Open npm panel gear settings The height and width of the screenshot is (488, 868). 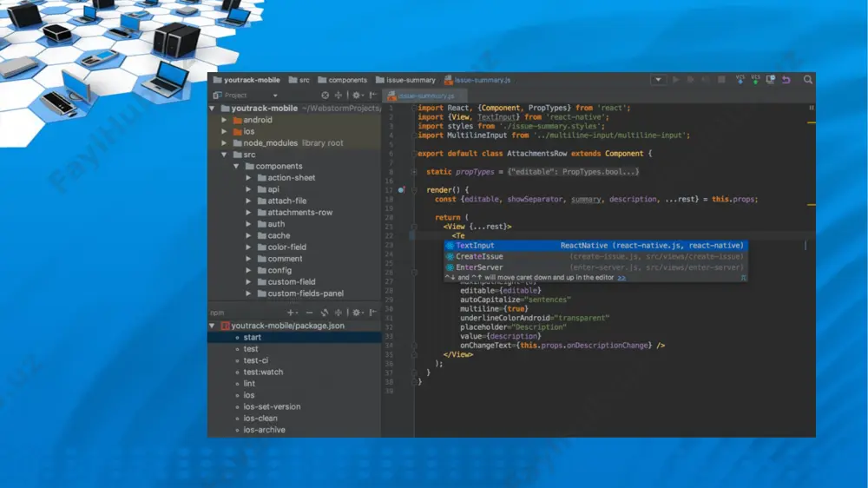357,313
